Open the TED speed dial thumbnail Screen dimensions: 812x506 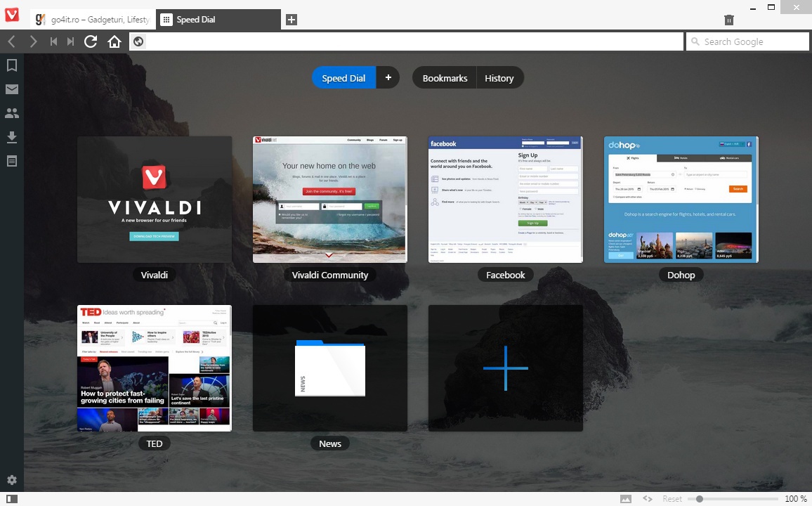point(155,368)
